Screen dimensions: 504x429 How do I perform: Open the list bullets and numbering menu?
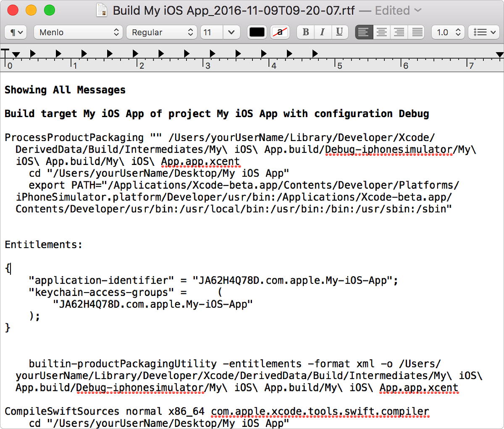(483, 32)
